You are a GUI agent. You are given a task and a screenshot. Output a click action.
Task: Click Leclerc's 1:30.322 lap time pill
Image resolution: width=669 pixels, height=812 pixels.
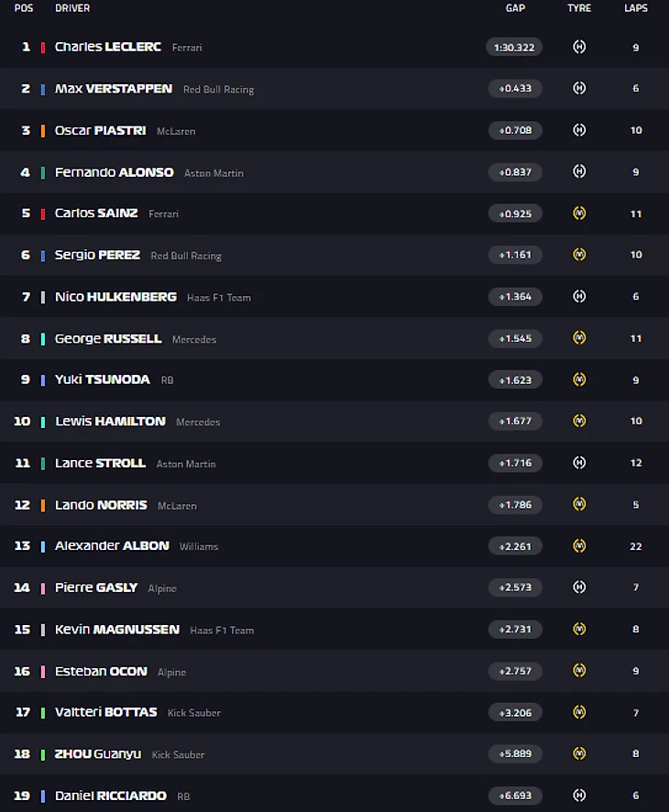pos(514,47)
